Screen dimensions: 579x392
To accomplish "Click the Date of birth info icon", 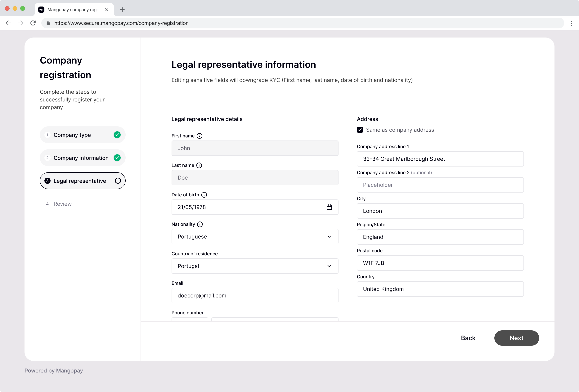I will (x=204, y=195).
